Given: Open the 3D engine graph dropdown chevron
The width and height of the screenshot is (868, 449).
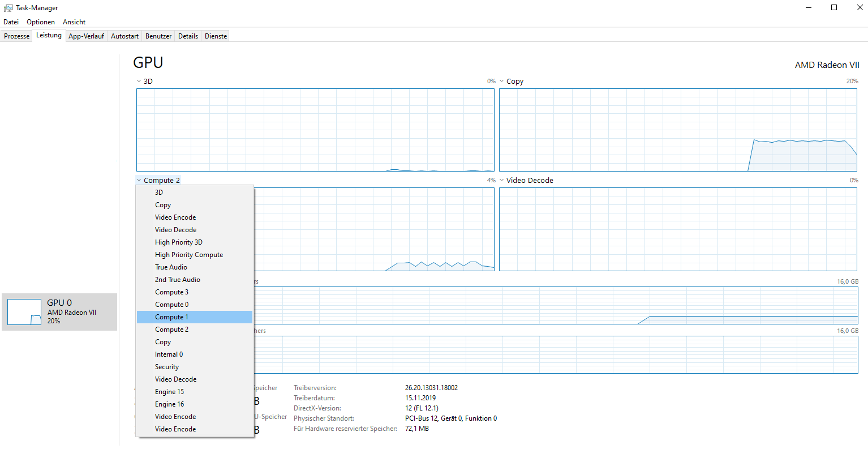Looking at the screenshot, I should coord(139,81).
